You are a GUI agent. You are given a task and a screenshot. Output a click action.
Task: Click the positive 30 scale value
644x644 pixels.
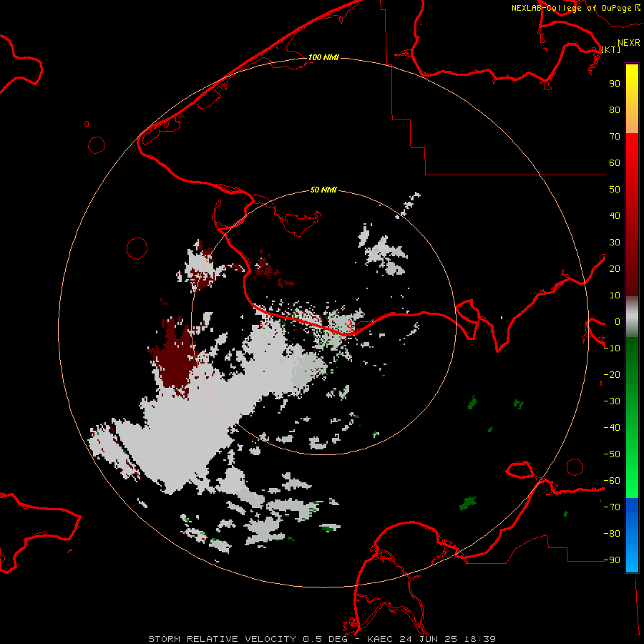click(x=615, y=243)
